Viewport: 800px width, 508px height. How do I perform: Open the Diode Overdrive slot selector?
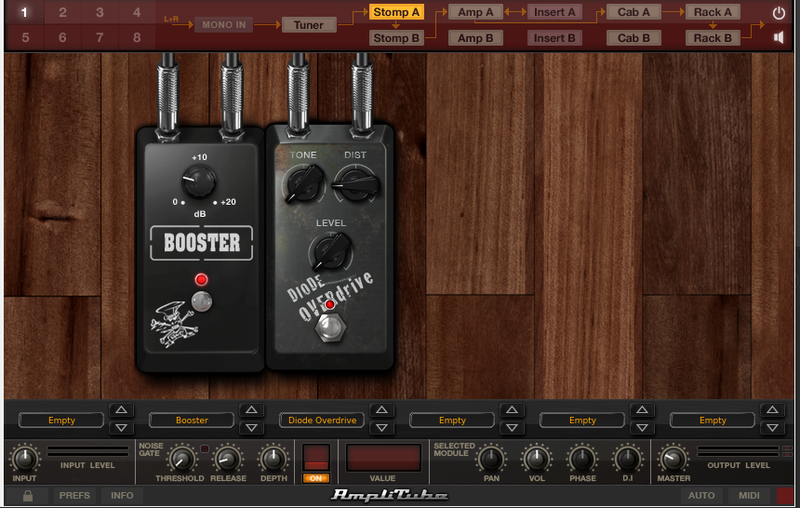(322, 420)
